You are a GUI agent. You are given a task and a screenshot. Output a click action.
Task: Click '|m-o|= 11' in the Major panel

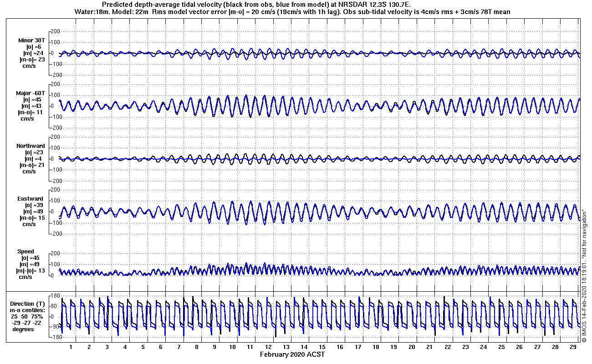[31, 112]
